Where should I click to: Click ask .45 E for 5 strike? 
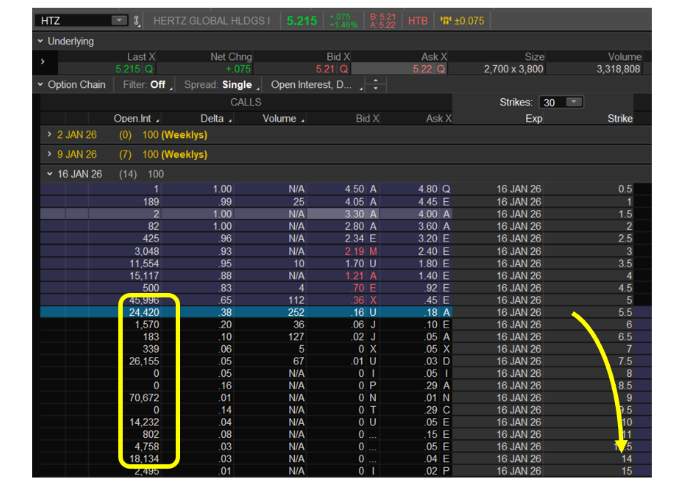tap(437, 300)
